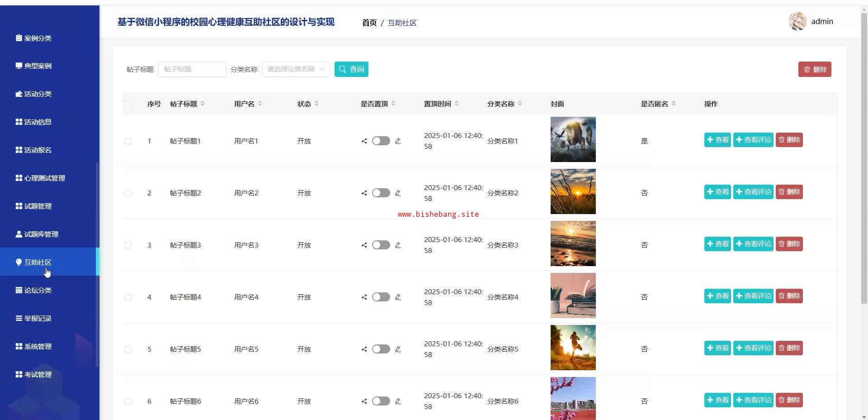Sort by 状态 column sort arrows
This screenshot has width=868, height=420.
pyautogui.click(x=316, y=104)
